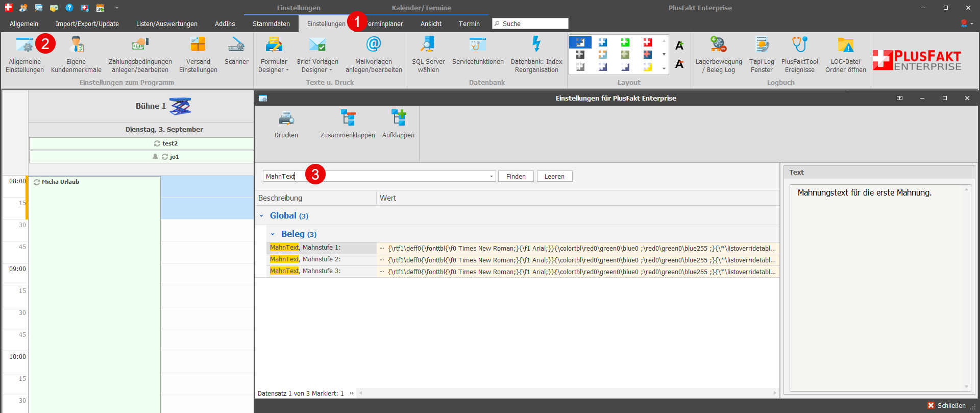980x413 pixels.
Task: Switch to the Ansicht tab
Action: (x=431, y=24)
